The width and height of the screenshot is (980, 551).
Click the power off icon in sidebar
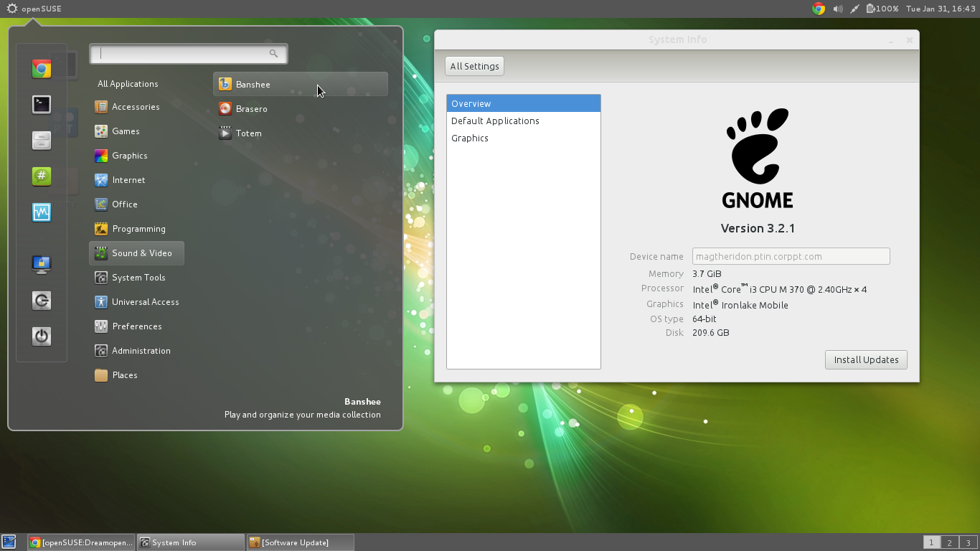(x=42, y=336)
